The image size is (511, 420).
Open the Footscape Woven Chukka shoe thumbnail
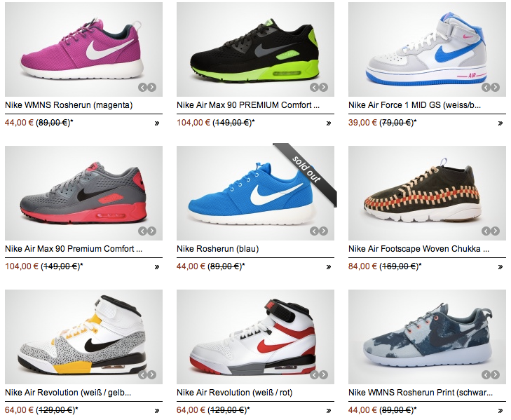[x=428, y=193]
